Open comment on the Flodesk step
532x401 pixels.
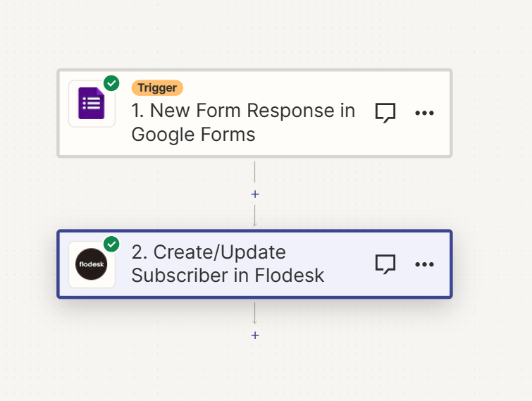385,264
